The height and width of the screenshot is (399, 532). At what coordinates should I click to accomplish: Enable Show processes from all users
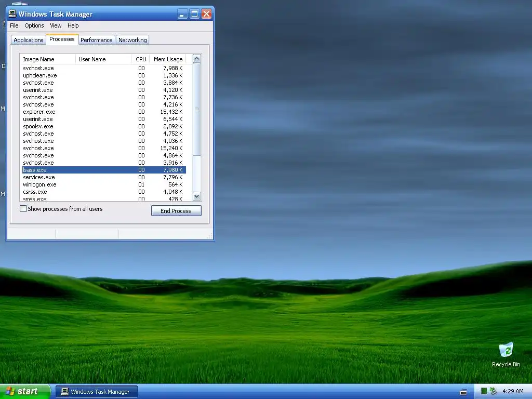coord(23,209)
